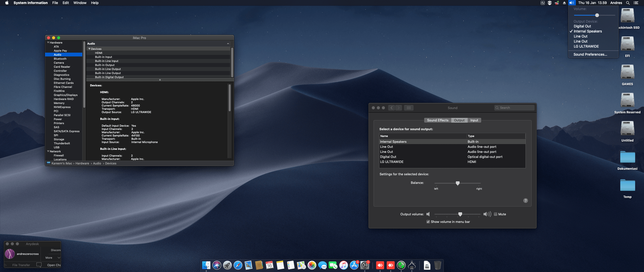Viewport: 644px width, 272px height.
Task: Switch to the Sound Effects tab
Action: 437,120
